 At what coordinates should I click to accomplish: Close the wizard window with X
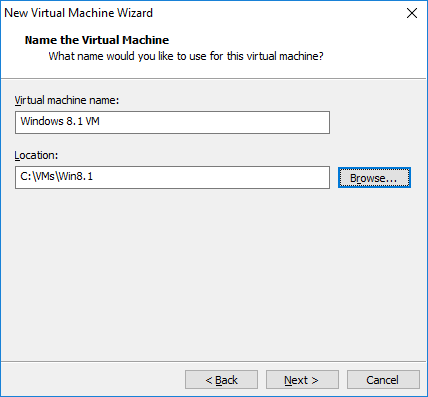(412, 13)
